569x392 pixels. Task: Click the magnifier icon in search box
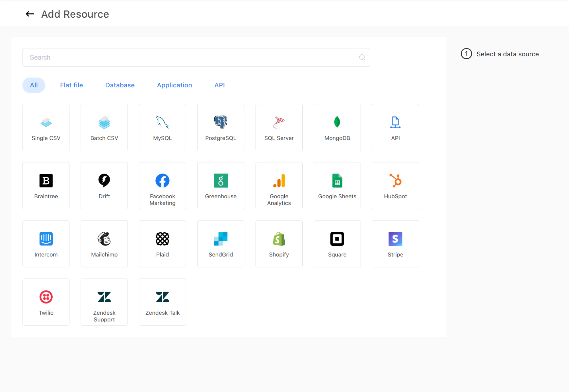coord(362,57)
